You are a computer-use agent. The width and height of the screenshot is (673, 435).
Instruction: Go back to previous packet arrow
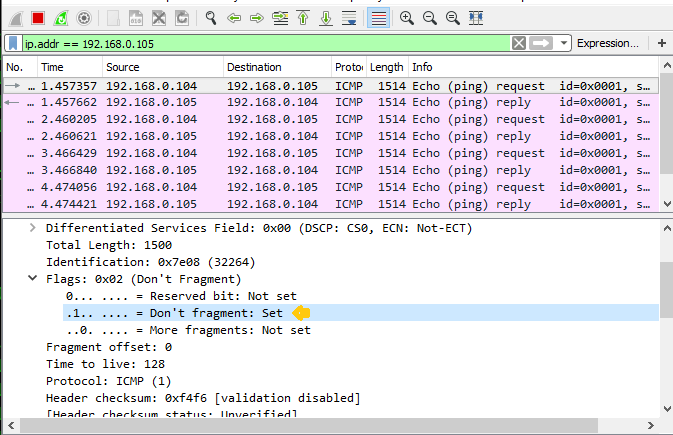(x=234, y=18)
